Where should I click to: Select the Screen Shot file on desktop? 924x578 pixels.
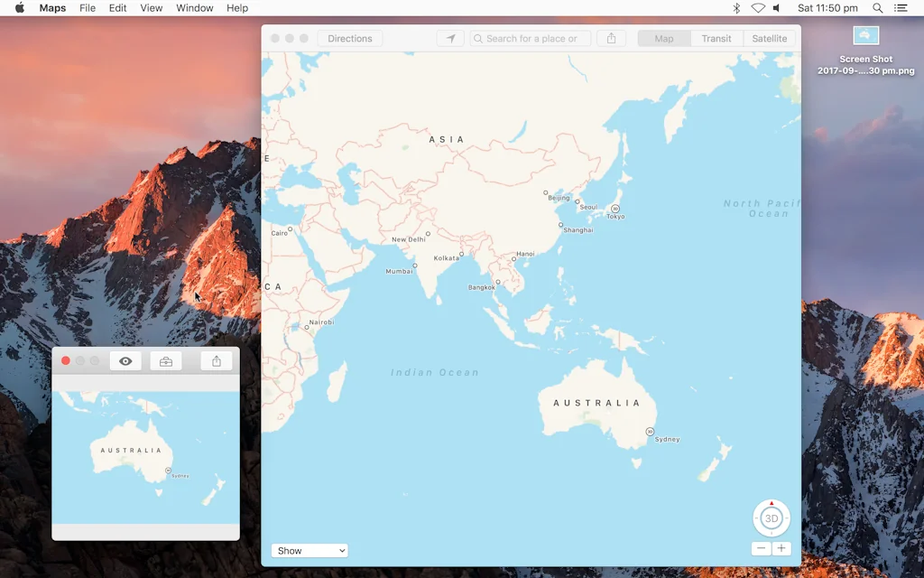tap(865, 36)
